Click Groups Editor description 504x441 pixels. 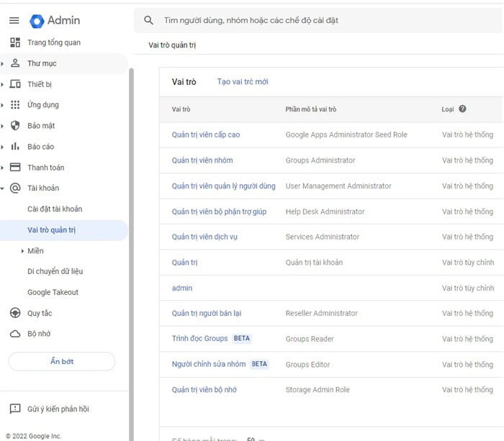(307, 365)
